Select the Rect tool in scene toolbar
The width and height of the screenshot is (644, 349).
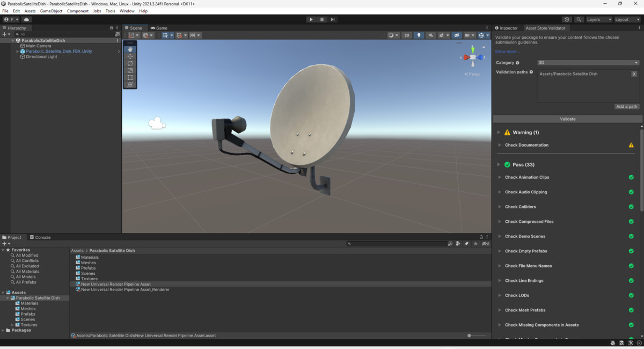click(130, 77)
